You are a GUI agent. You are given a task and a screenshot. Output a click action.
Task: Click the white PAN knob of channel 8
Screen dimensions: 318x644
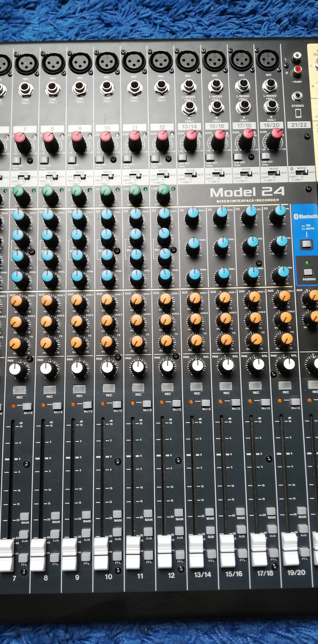pyautogui.click(x=47, y=369)
